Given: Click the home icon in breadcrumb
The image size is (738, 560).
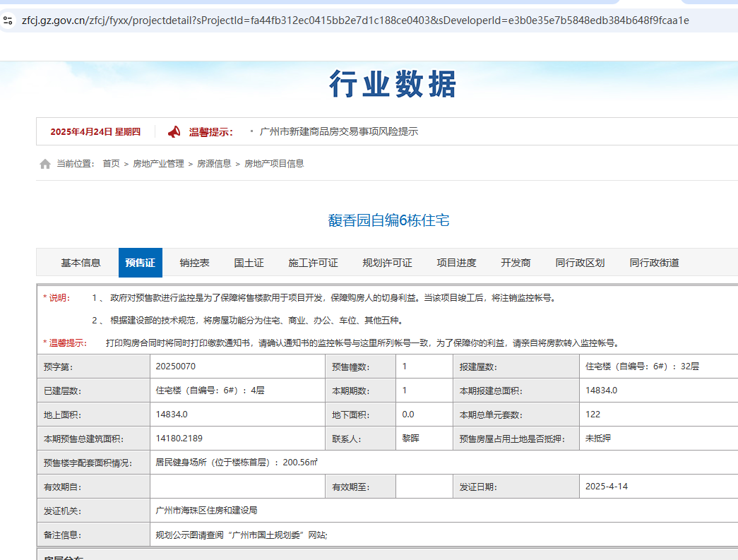Looking at the screenshot, I should coord(45,164).
